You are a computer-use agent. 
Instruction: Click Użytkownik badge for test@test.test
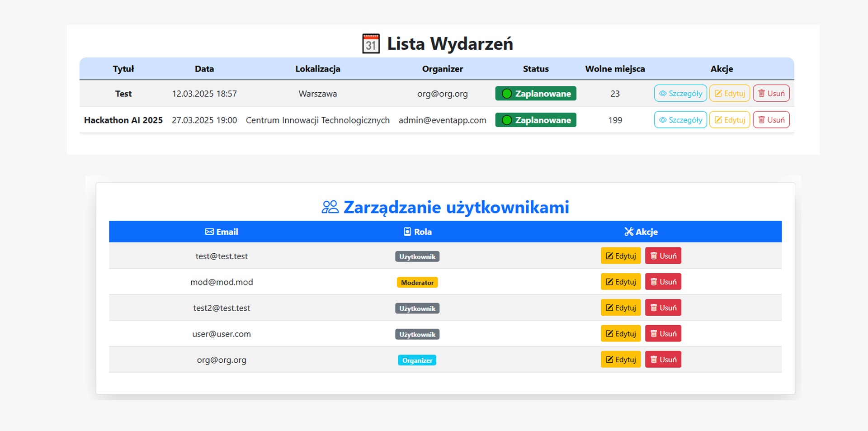(417, 257)
